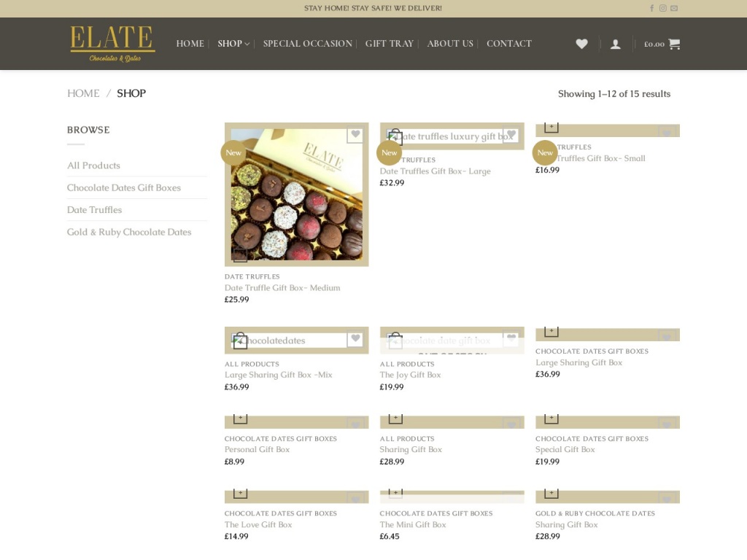Toggle wishlist heart on Large Sharing Mix
This screenshot has width=747, height=560.
(355, 339)
